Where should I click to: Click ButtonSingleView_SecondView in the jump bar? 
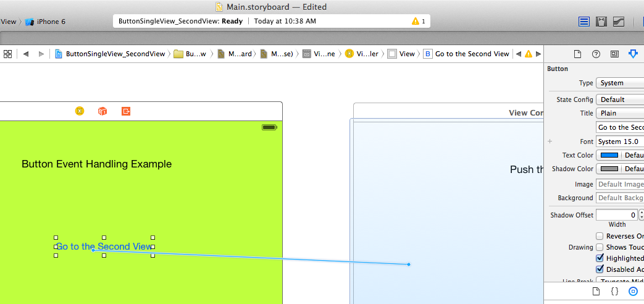115,54
